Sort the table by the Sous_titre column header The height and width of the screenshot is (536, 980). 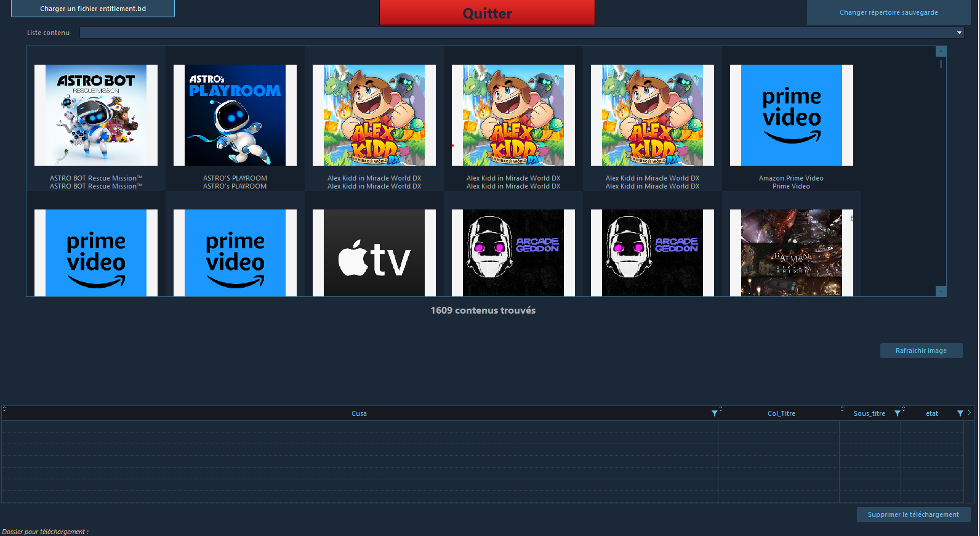869,413
